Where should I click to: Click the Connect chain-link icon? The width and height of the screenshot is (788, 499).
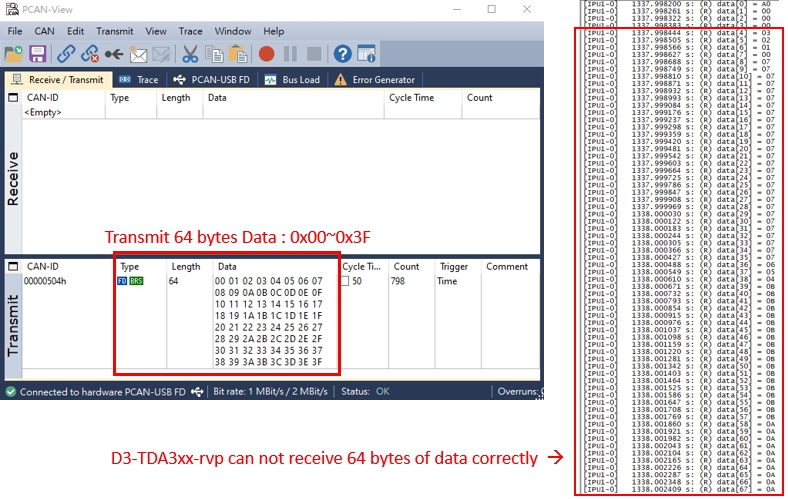coord(66,54)
